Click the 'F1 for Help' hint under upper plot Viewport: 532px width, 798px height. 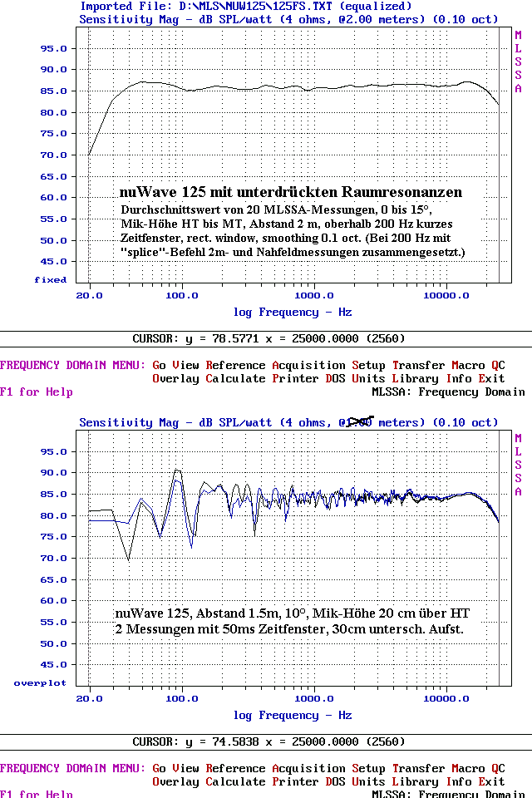36,392
